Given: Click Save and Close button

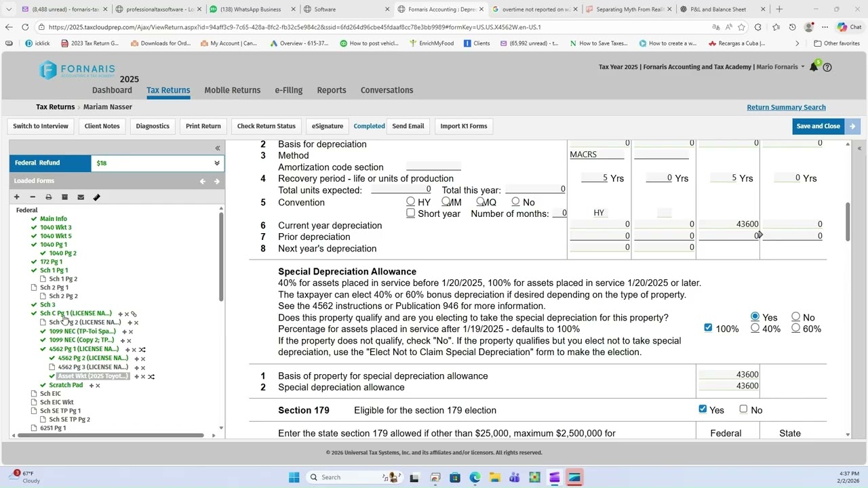Looking at the screenshot, I should (x=818, y=126).
